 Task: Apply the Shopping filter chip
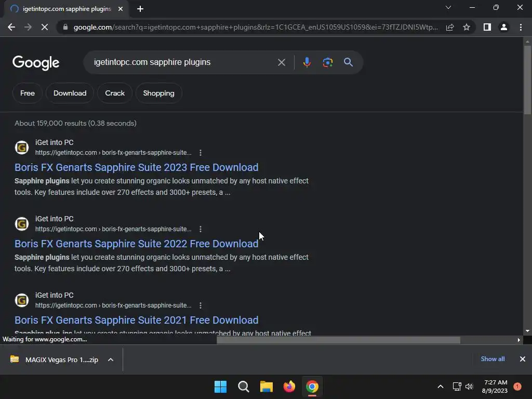pos(159,93)
